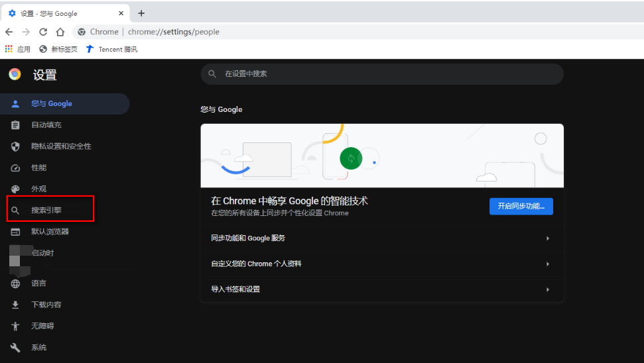Click the palette icon for 外观
The height and width of the screenshot is (363, 644).
click(x=15, y=189)
